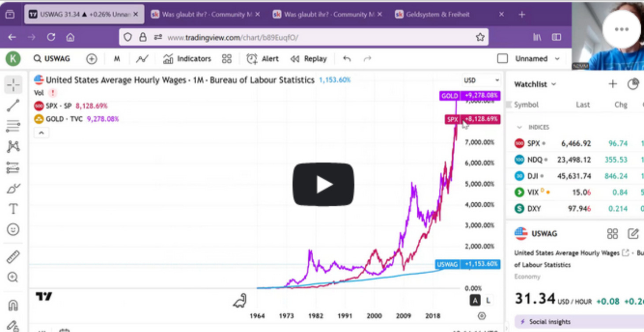Add a compare symbol with plus button

coord(91,59)
